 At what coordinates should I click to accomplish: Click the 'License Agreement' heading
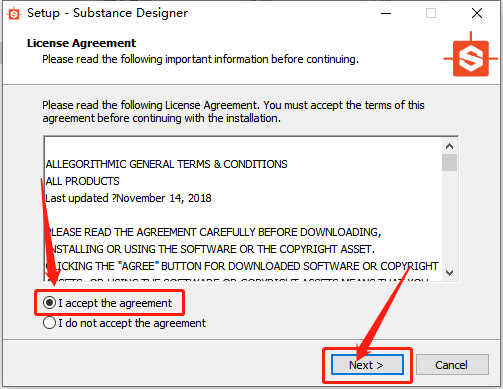[x=81, y=43]
